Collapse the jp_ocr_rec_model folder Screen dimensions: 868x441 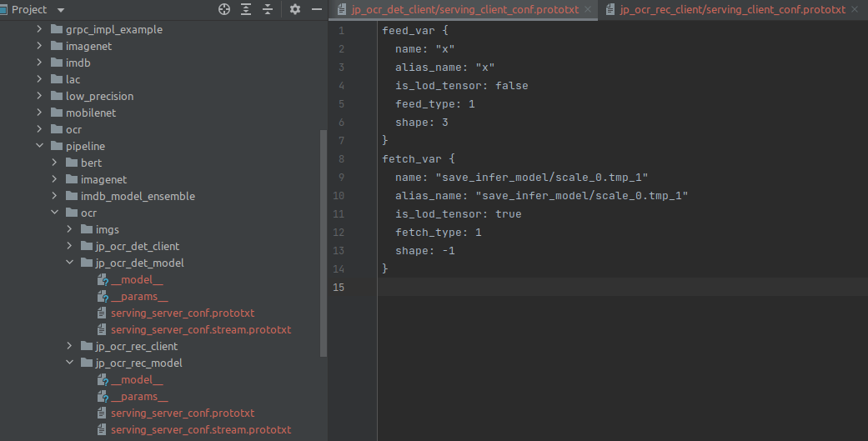[69, 363]
